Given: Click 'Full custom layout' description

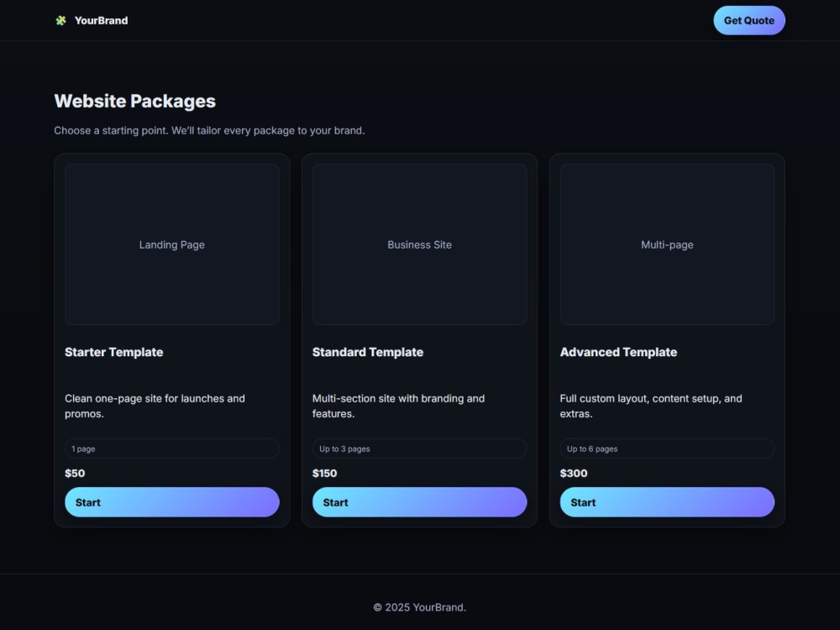Looking at the screenshot, I should [651, 406].
